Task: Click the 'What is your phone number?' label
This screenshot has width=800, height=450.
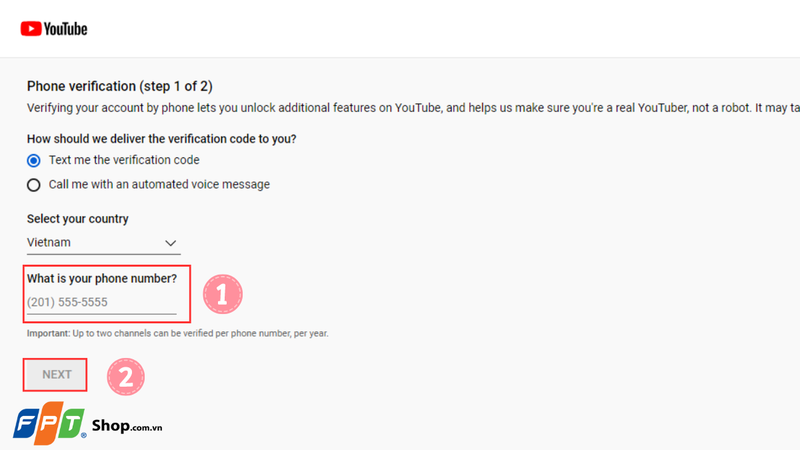Action: tap(101, 278)
